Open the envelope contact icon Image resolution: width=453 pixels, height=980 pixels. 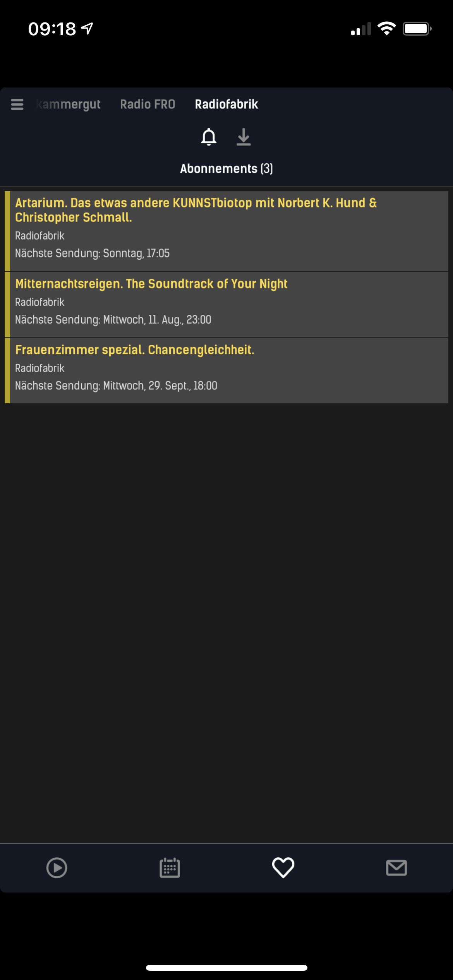click(396, 868)
